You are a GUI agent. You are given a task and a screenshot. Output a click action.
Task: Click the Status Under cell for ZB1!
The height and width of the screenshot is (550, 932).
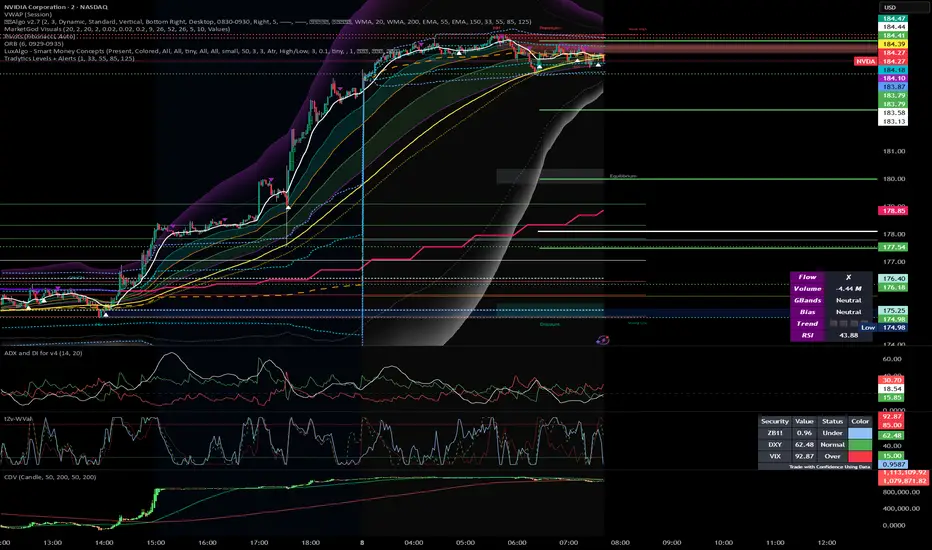[832, 433]
